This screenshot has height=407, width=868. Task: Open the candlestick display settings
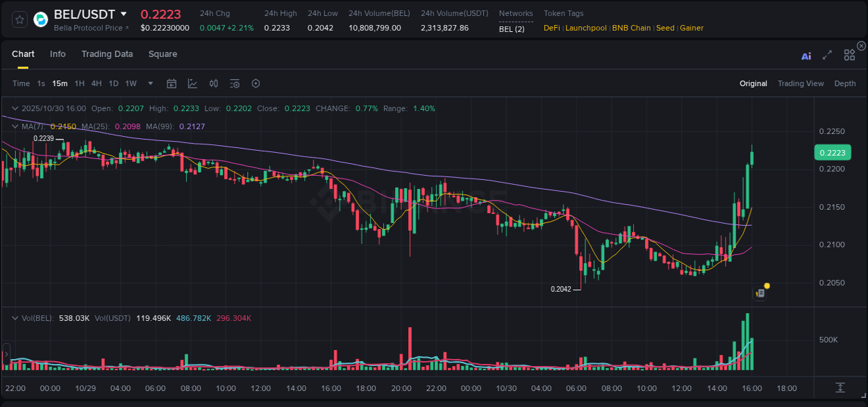coord(213,83)
